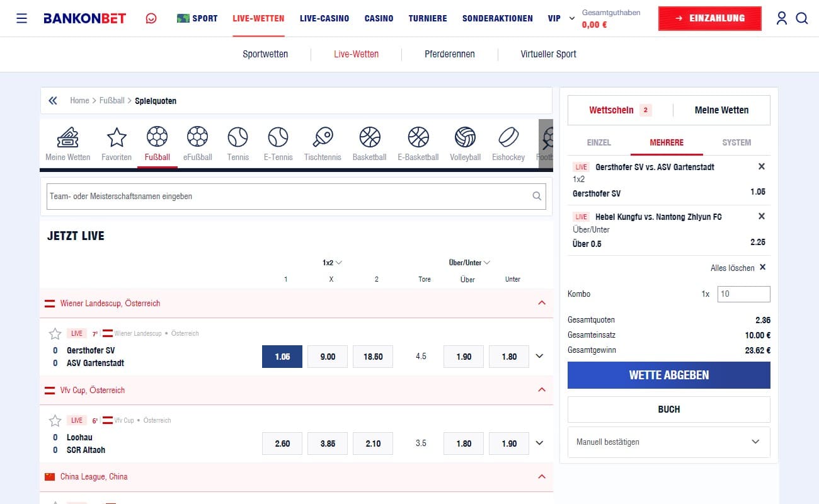Select Über 1.80 in Loohau match
This screenshot has height=504, width=819.
(464, 444)
